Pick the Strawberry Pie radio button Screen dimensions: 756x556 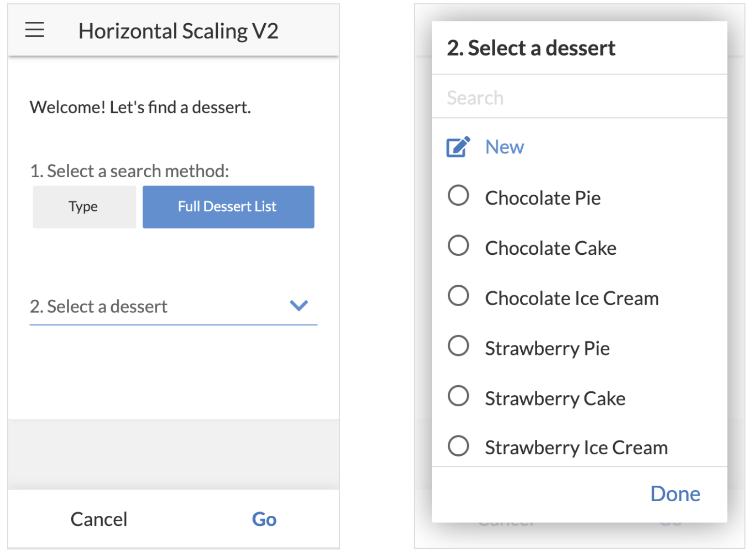point(458,346)
